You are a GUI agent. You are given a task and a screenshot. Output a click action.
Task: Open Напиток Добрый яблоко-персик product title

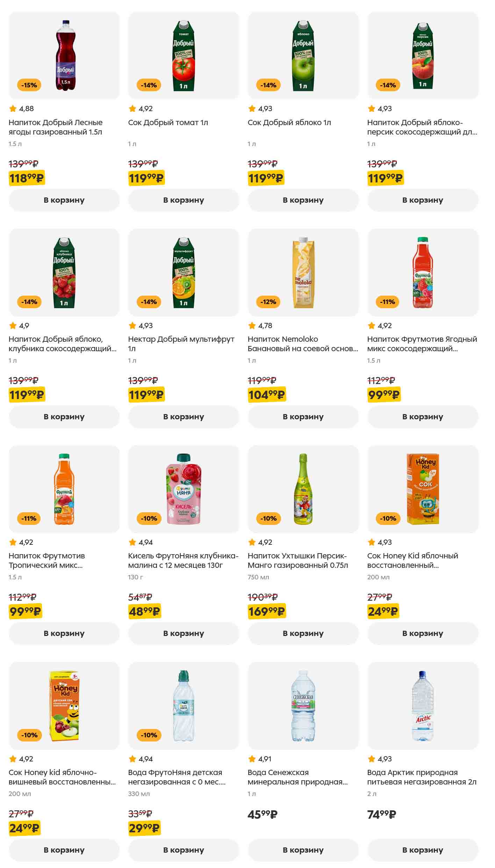click(422, 127)
